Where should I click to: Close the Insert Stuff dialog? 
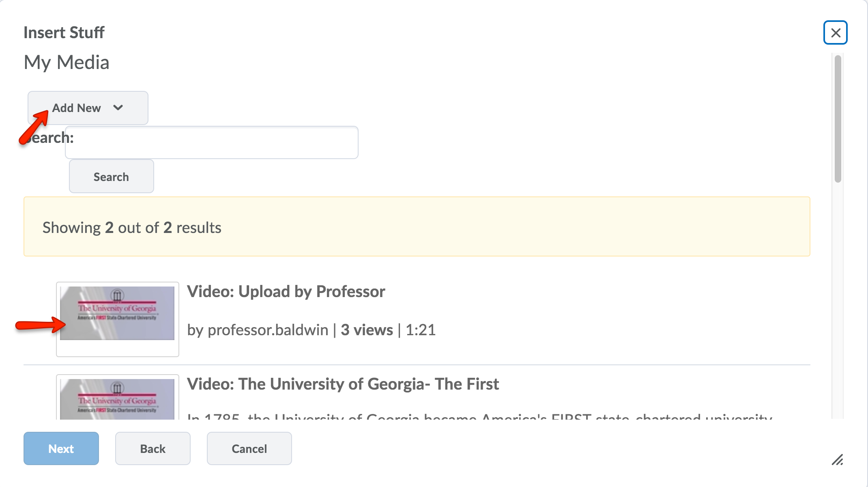pos(835,32)
